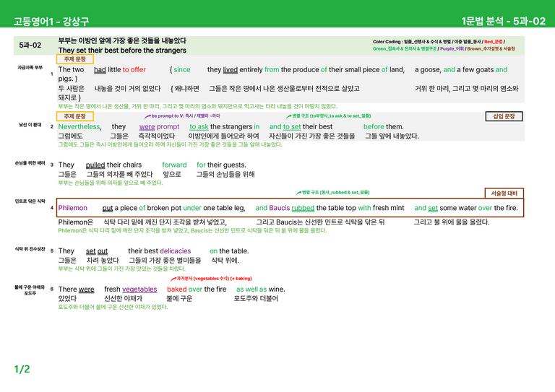Click the green summary line starting '부부는 손님들을 위해'

111,183
